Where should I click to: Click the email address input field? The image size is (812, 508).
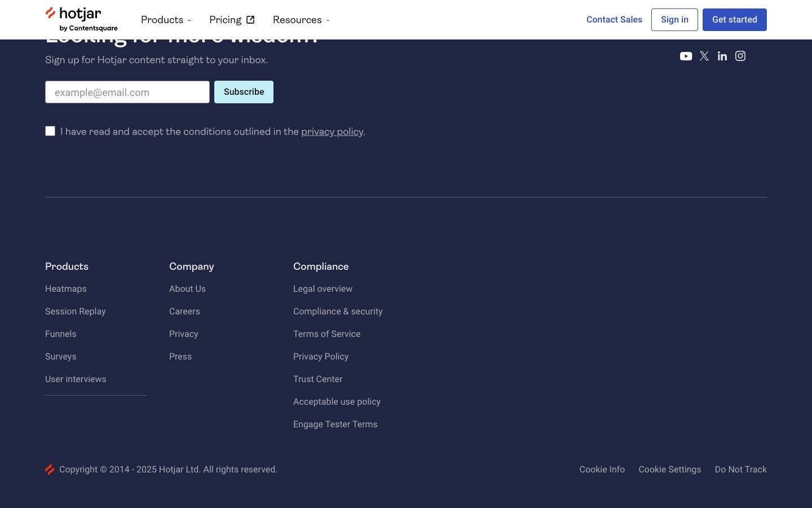click(127, 92)
